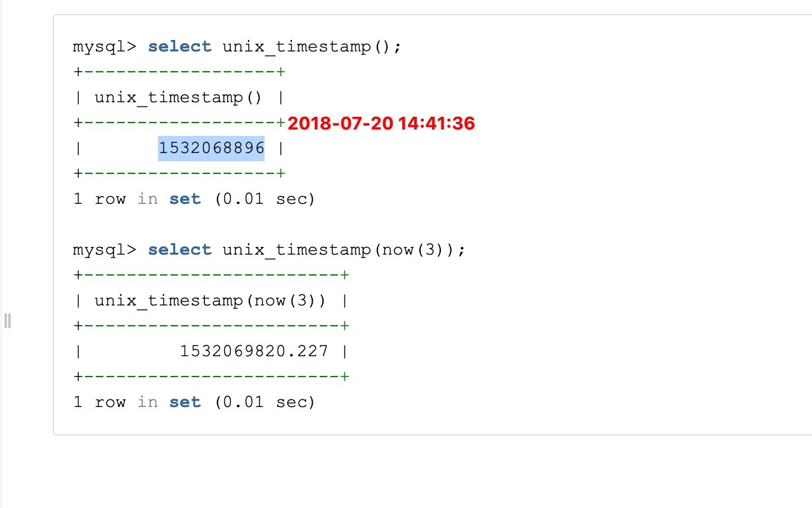Click the first mysql> prompt

[x=104, y=47]
